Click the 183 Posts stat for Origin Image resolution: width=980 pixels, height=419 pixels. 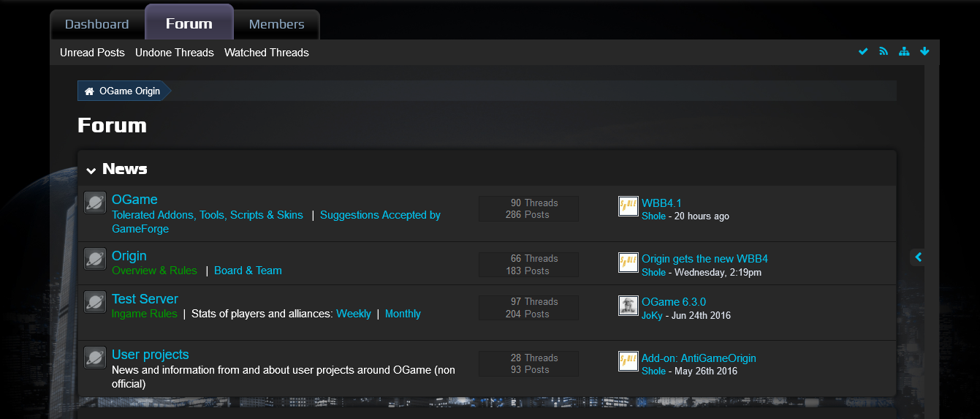pyautogui.click(x=528, y=271)
